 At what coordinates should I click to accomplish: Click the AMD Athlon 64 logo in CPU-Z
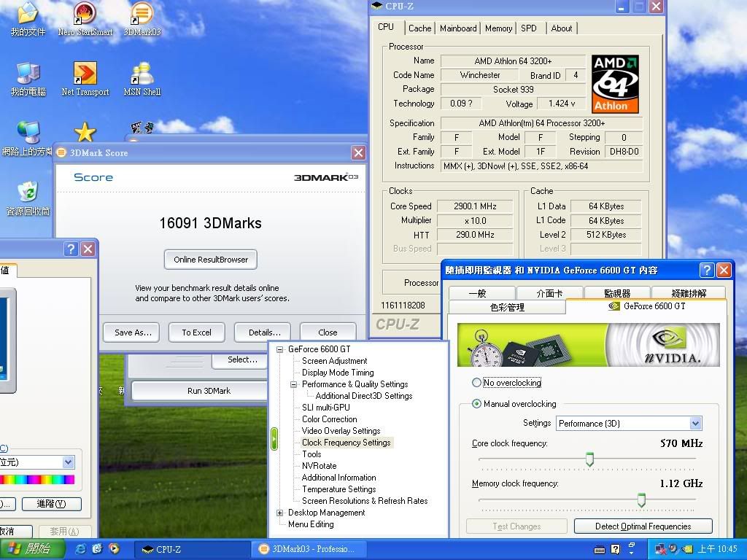click(x=615, y=84)
